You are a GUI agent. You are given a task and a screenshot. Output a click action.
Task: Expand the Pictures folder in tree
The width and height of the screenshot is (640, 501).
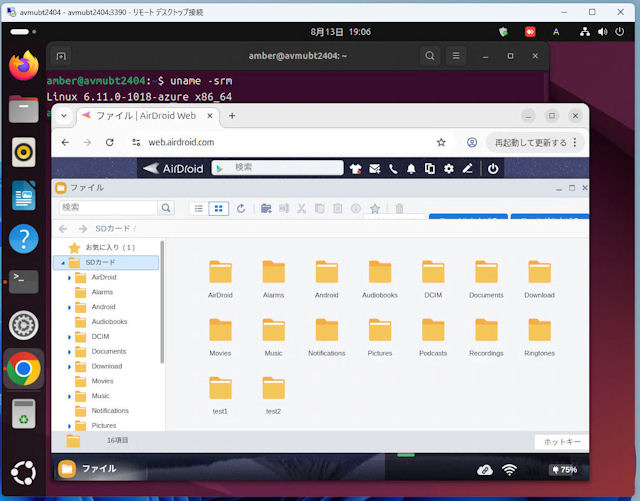69,426
